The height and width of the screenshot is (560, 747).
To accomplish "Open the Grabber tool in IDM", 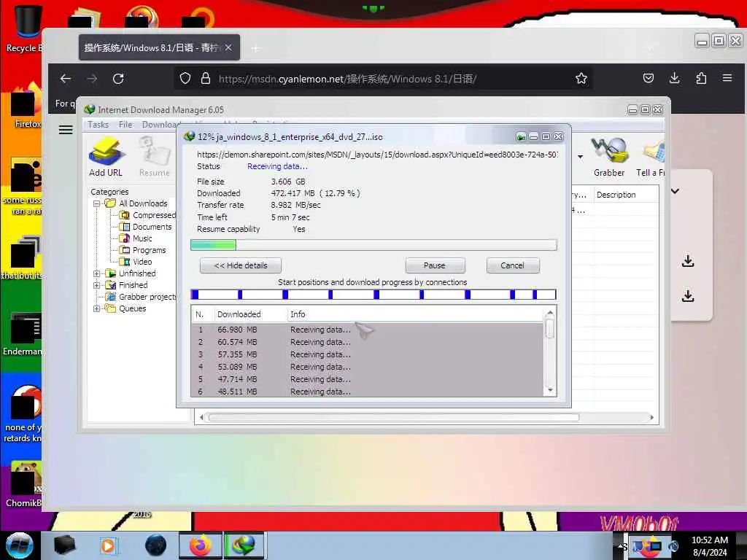I will [x=609, y=157].
